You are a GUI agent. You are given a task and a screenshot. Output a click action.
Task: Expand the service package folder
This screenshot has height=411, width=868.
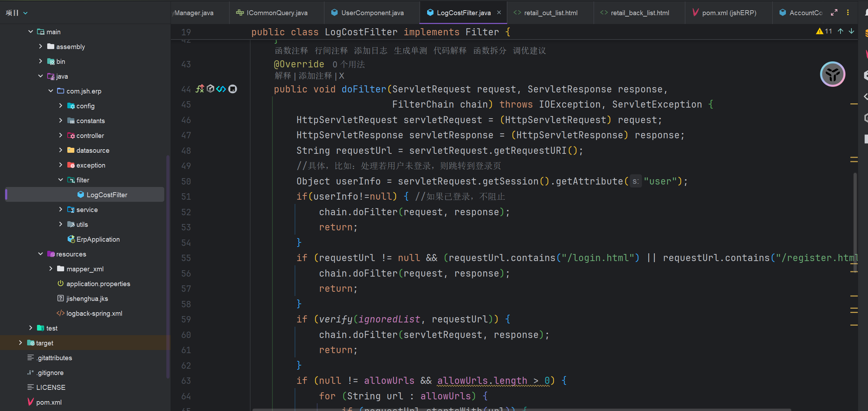click(x=61, y=210)
